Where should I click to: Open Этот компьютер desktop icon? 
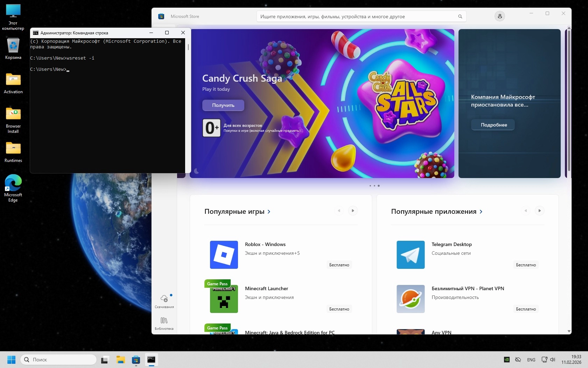(13, 17)
